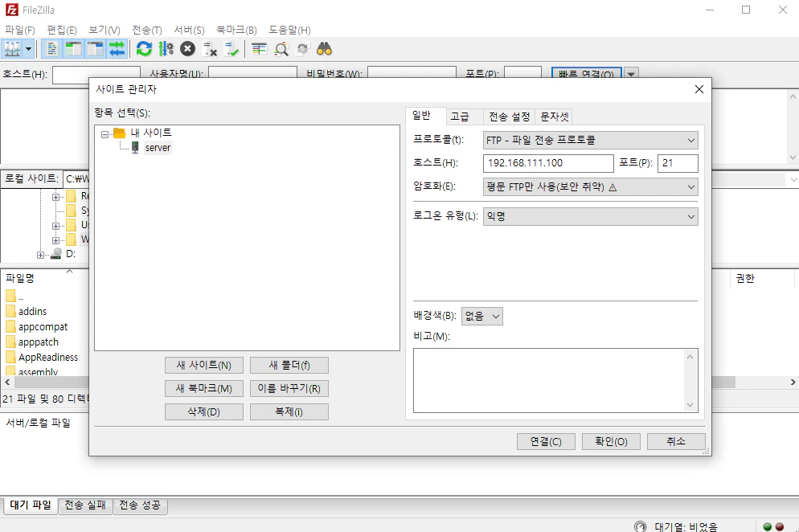
Task: Switch to 전송 실패 queue tab
Action: pos(85,505)
